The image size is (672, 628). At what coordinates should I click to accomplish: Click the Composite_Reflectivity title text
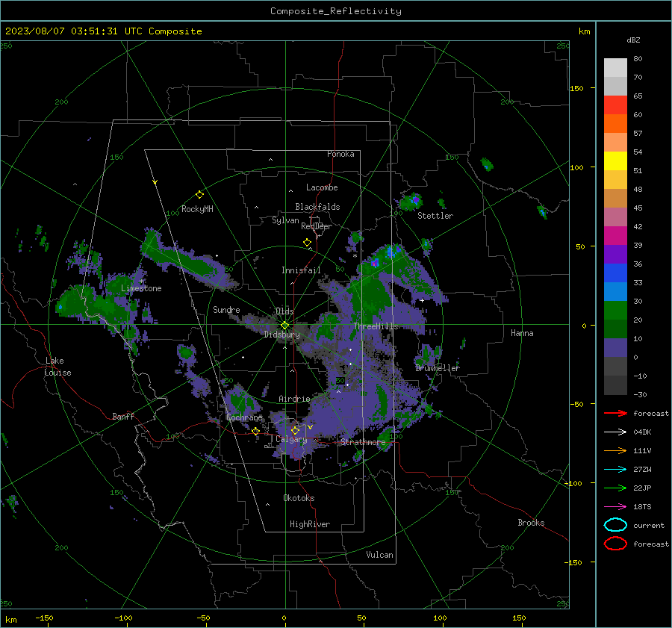(x=336, y=11)
